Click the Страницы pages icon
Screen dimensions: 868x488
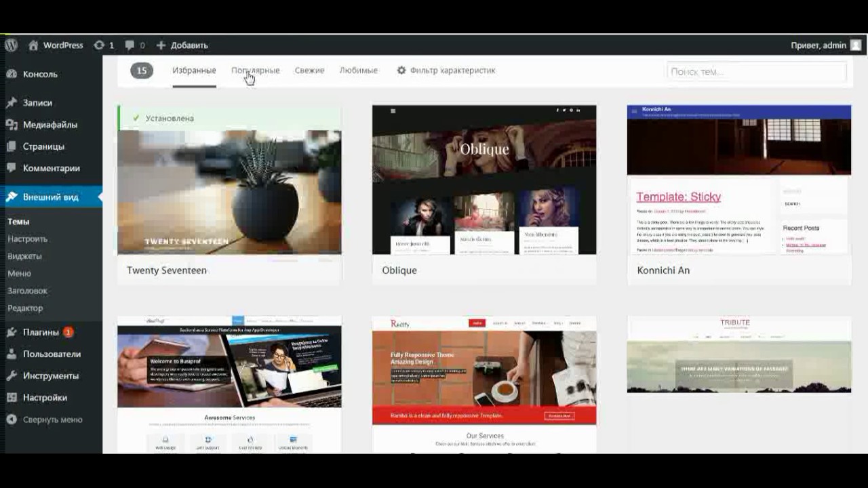[x=12, y=146]
